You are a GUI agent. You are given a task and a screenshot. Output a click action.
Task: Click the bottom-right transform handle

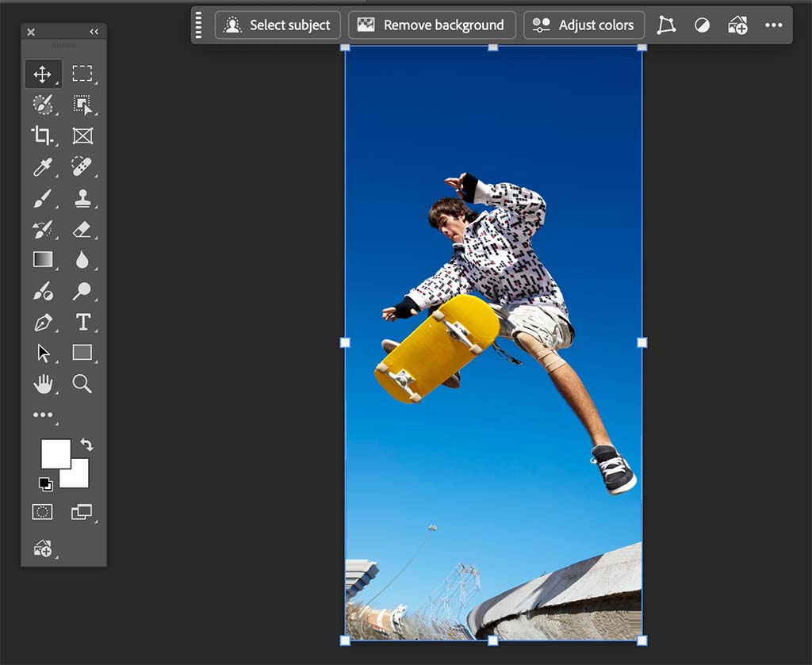642,640
